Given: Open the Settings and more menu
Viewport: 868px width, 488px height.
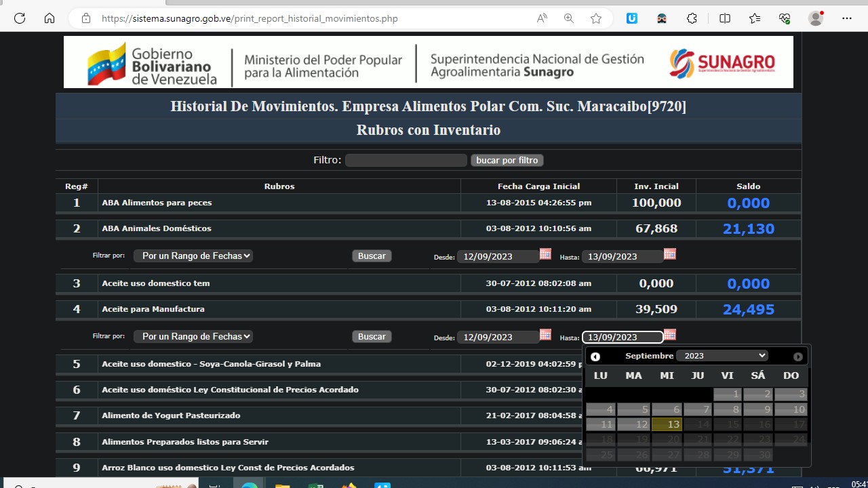Looking at the screenshot, I should click(846, 18).
